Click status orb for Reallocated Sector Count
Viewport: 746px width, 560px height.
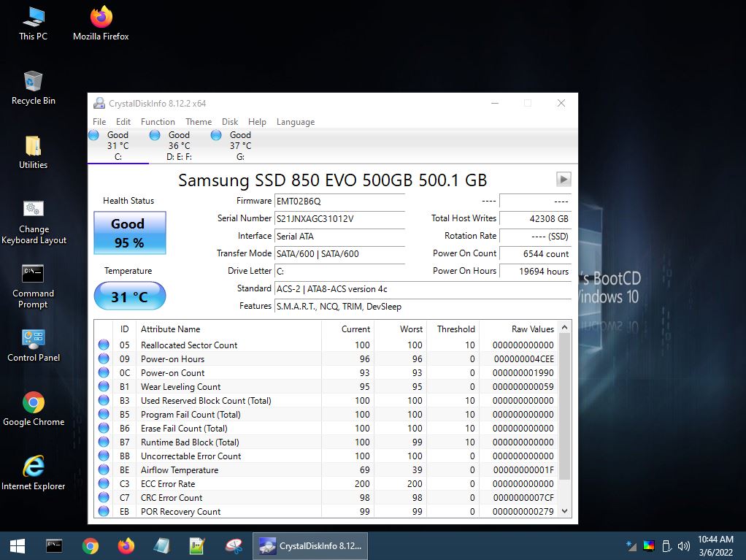tap(104, 345)
